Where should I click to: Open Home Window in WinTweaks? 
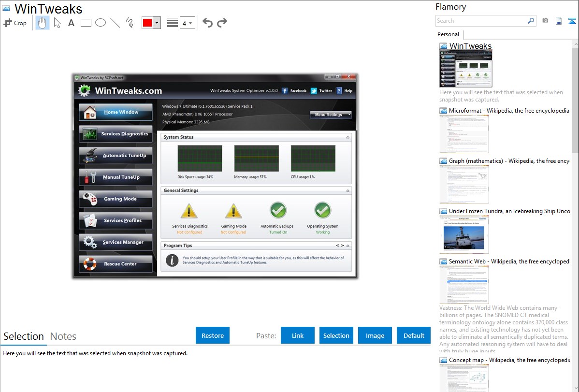[x=116, y=112]
